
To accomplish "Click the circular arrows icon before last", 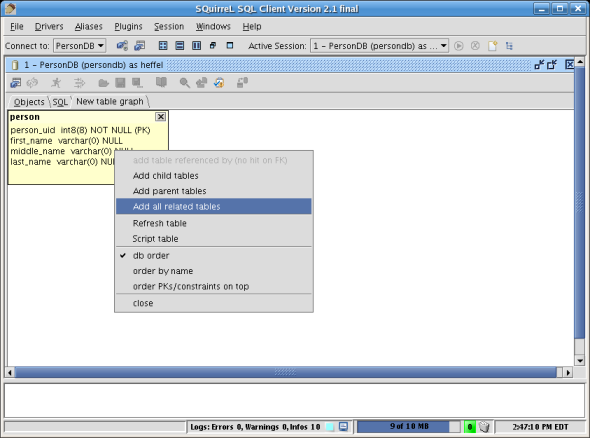I will [219, 83].
